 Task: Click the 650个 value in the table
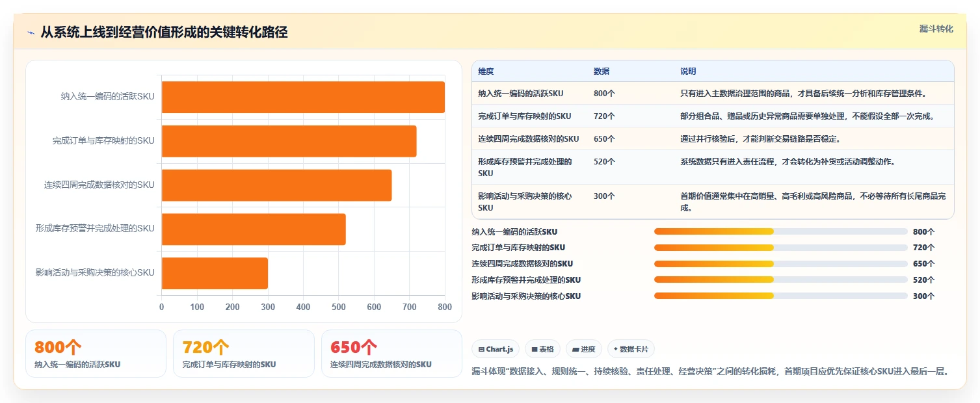pos(604,139)
